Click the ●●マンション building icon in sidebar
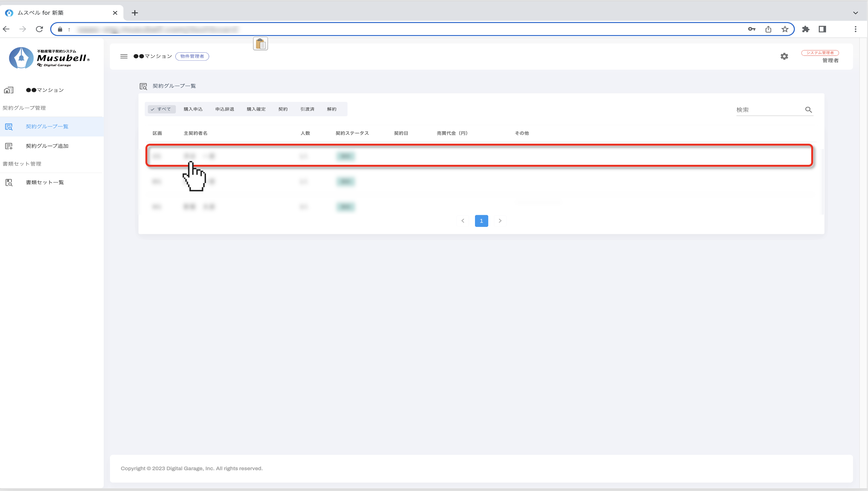This screenshot has width=868, height=491. coord(9,90)
